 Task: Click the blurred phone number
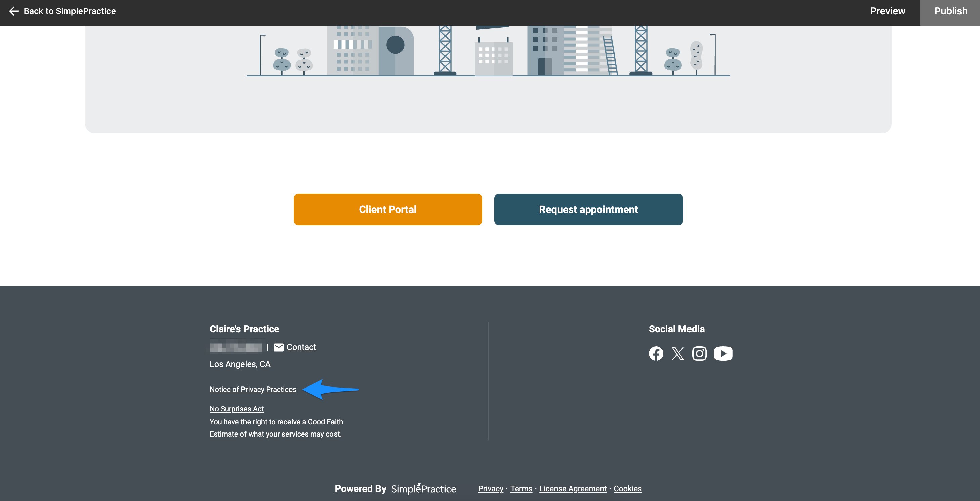pos(235,347)
